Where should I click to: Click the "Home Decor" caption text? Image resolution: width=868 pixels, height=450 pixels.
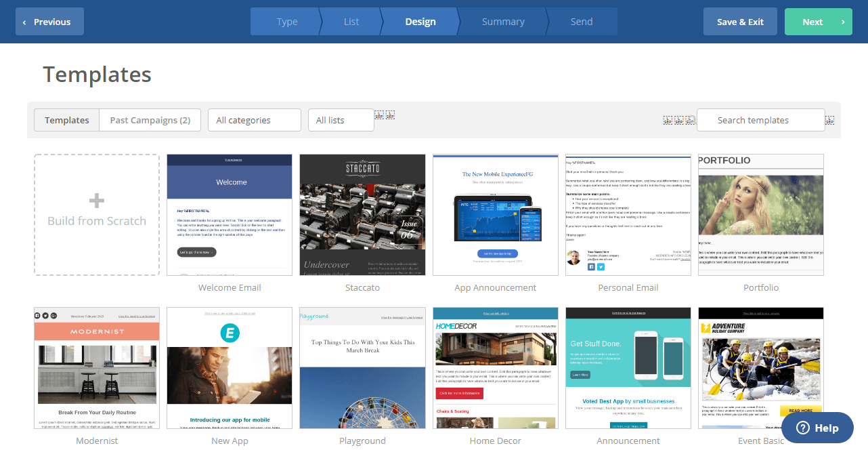pos(496,441)
